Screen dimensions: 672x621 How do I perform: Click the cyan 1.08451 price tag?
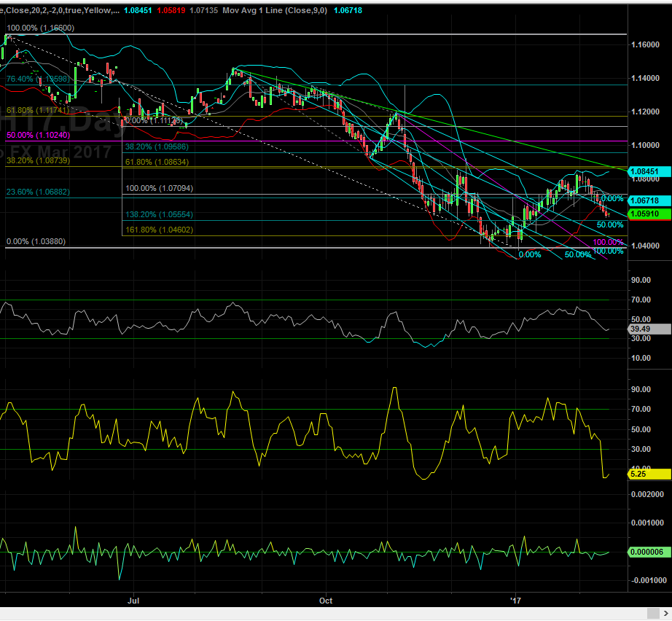click(645, 171)
